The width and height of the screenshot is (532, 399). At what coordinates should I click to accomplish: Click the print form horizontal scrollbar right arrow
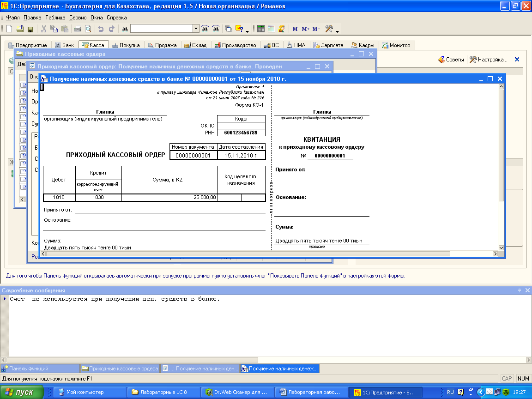click(495, 254)
